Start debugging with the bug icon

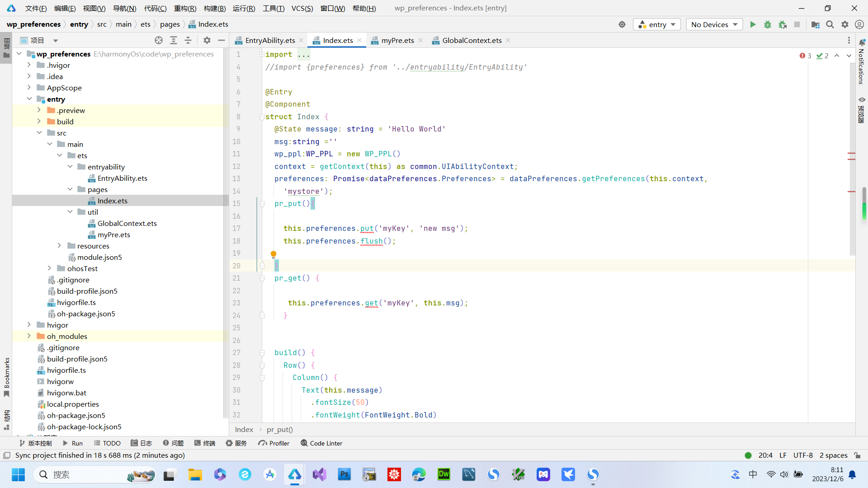(x=768, y=24)
